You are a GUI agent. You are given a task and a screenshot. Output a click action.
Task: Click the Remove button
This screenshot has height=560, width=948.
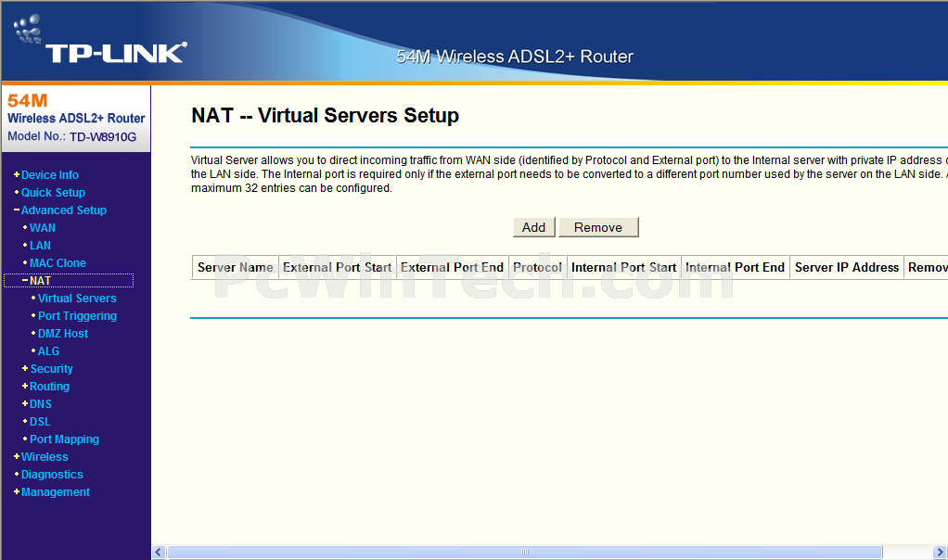(598, 227)
